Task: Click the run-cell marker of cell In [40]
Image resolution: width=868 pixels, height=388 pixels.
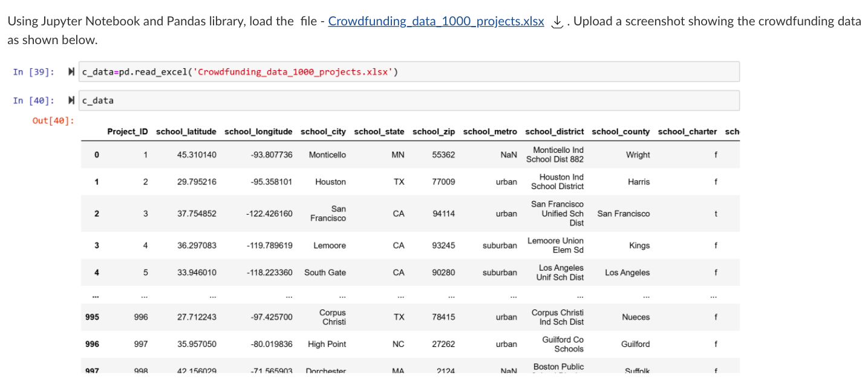Action: click(x=71, y=100)
